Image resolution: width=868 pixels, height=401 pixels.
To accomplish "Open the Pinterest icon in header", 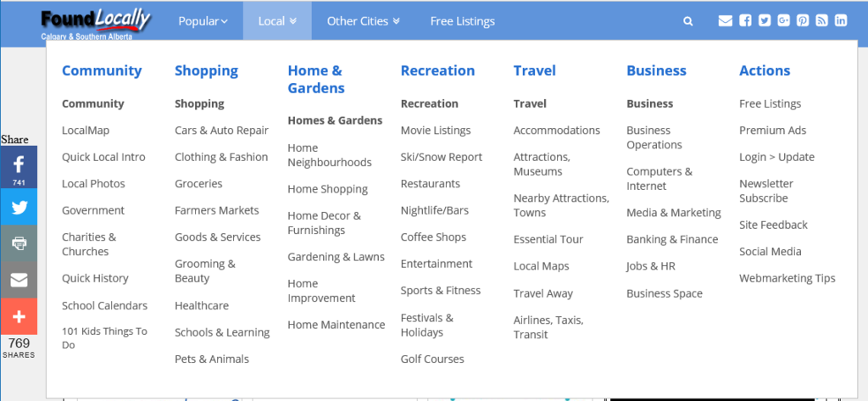I will point(803,21).
